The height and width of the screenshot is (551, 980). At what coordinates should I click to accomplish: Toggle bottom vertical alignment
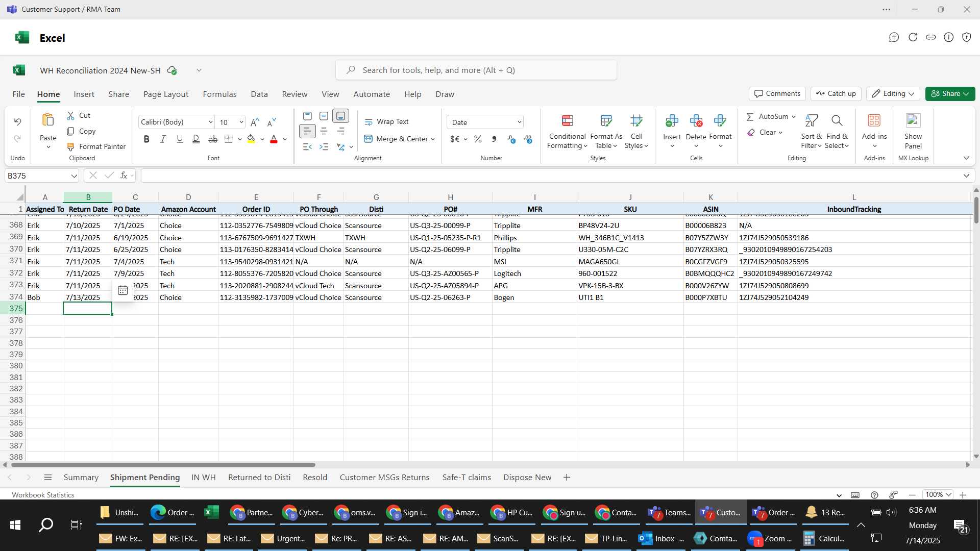coord(340,116)
